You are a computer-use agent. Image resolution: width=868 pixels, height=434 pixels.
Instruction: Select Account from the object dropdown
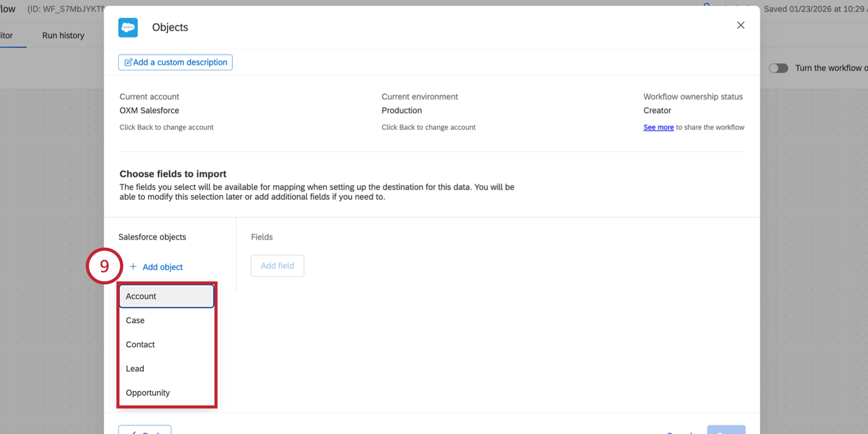[166, 296]
